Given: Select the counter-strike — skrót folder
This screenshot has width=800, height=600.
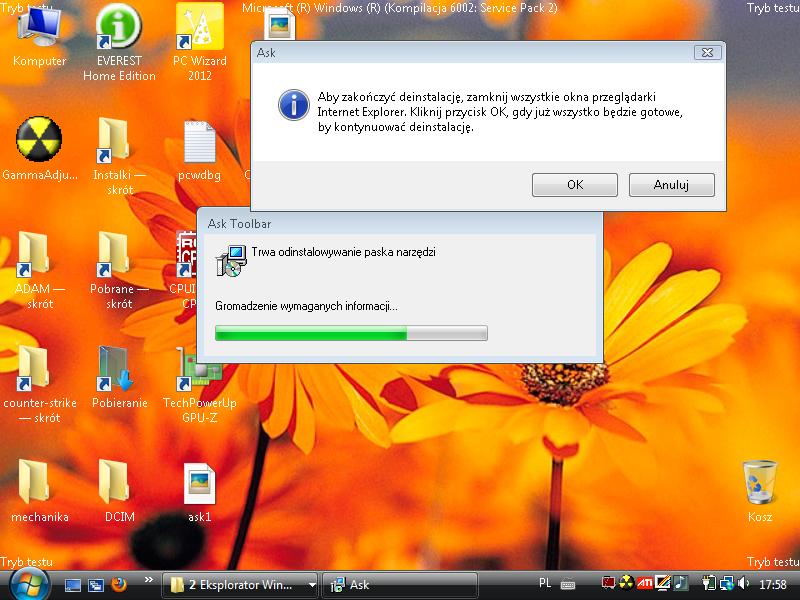Looking at the screenshot, I should click(x=39, y=385).
